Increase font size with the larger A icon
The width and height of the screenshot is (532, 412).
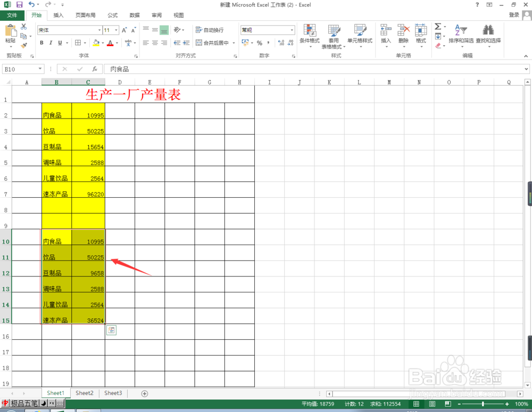click(124, 30)
